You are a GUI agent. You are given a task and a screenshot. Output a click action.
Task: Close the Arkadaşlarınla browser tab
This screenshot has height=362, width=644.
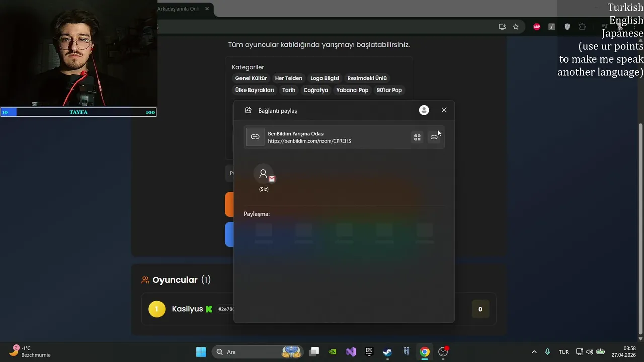(x=207, y=9)
